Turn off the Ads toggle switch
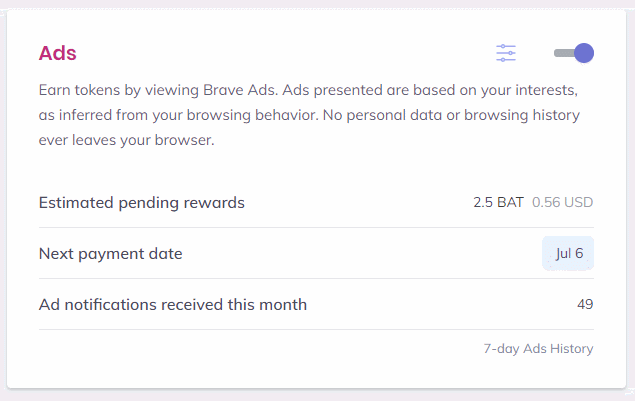Screen dimensions: 635x401 click(574, 53)
